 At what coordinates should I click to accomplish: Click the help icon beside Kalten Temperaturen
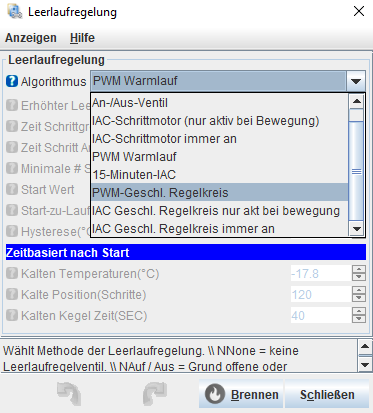pyautogui.click(x=12, y=273)
